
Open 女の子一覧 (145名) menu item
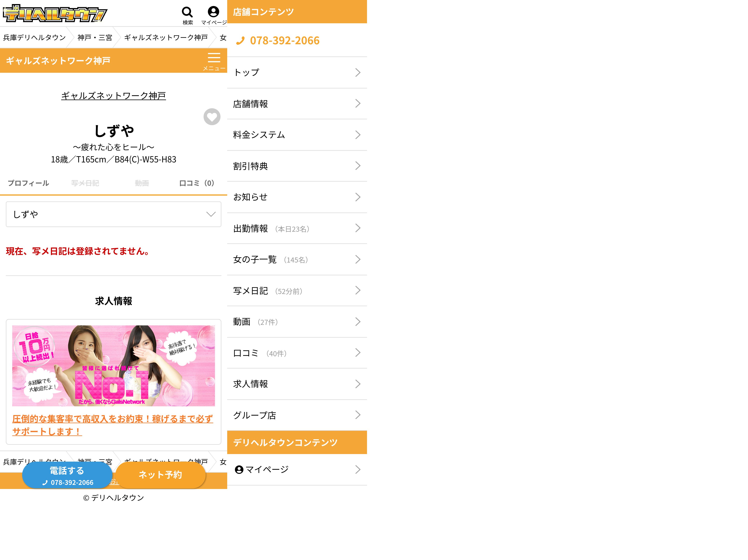(297, 260)
